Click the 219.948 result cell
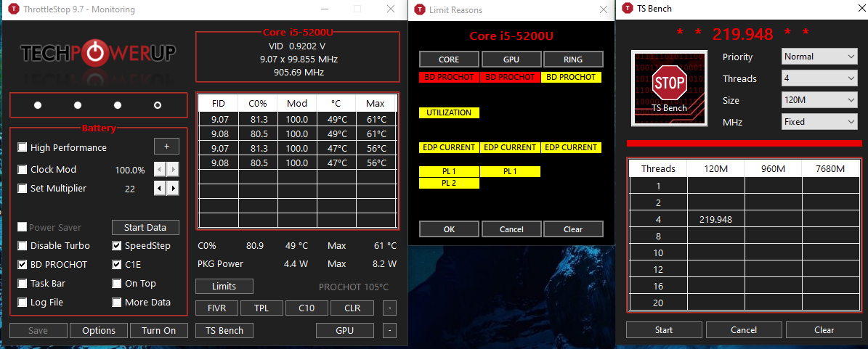 tap(715, 220)
